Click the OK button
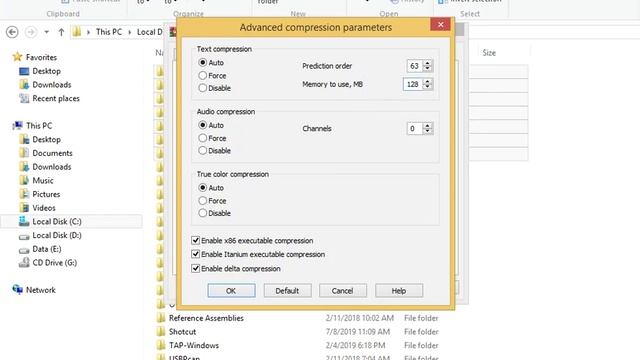The height and width of the screenshot is (360, 640). coord(231,291)
